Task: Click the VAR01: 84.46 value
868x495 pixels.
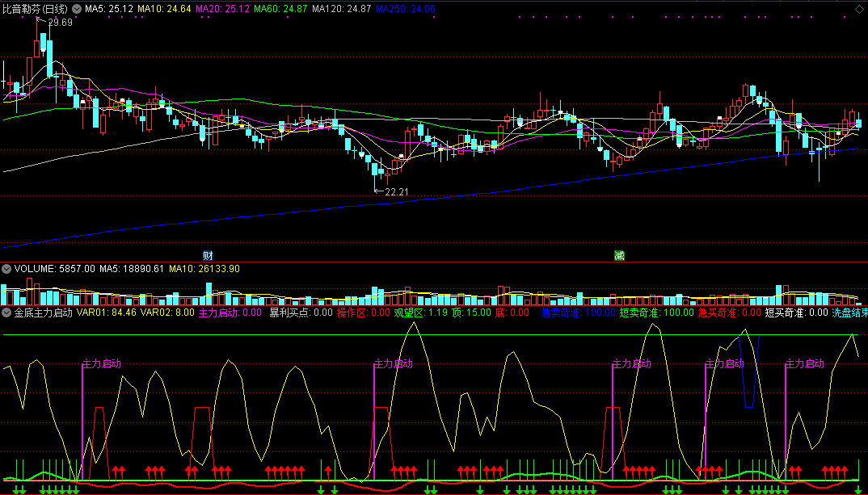Action: (x=107, y=313)
